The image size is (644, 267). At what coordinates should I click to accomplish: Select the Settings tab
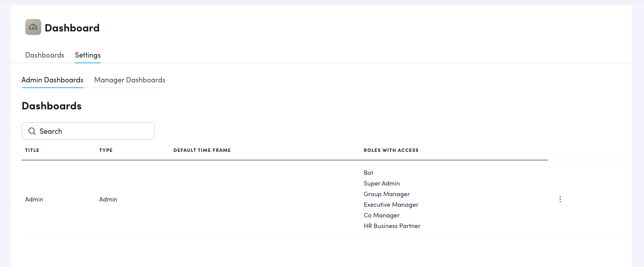(x=88, y=55)
